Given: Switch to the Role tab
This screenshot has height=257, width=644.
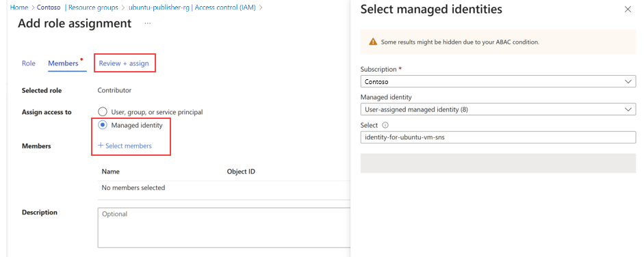Looking at the screenshot, I should (x=28, y=64).
